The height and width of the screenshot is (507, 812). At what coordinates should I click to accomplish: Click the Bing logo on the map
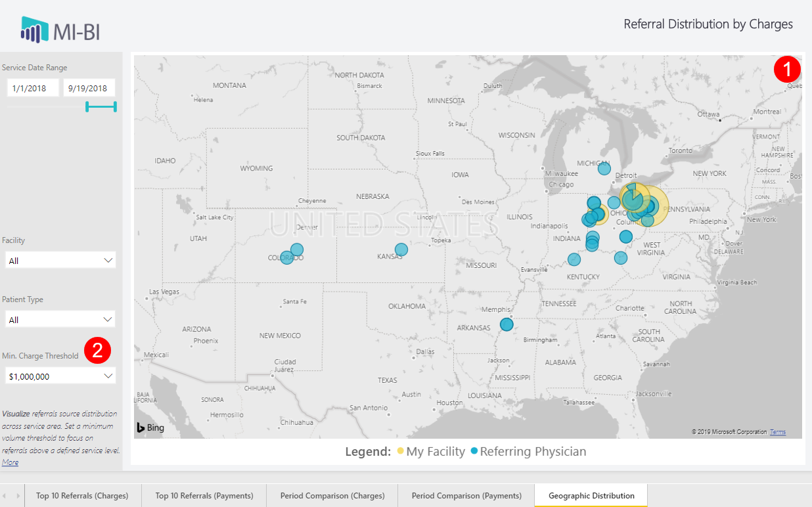[x=150, y=428]
